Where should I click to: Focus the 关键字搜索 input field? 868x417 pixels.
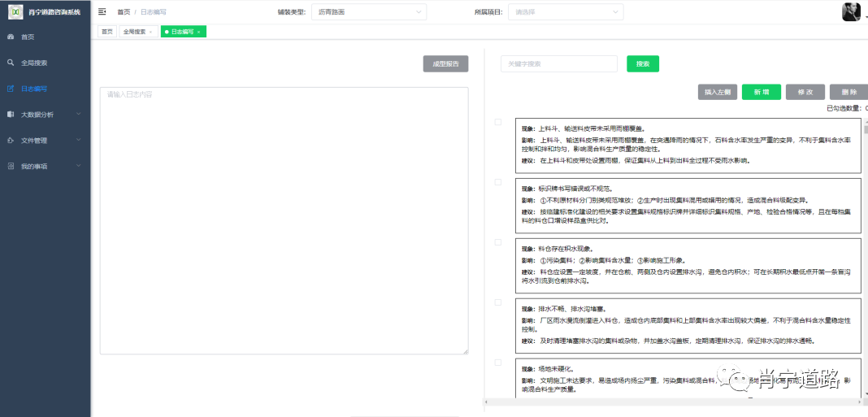coord(559,63)
